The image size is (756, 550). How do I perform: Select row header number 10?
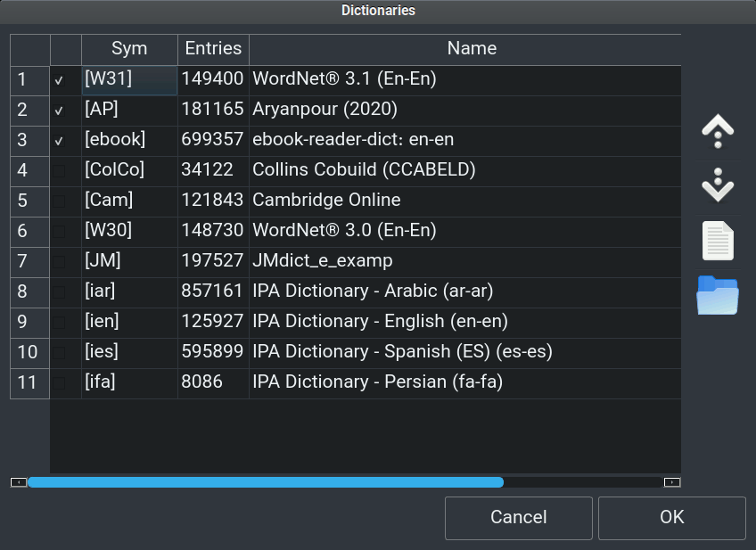30,353
